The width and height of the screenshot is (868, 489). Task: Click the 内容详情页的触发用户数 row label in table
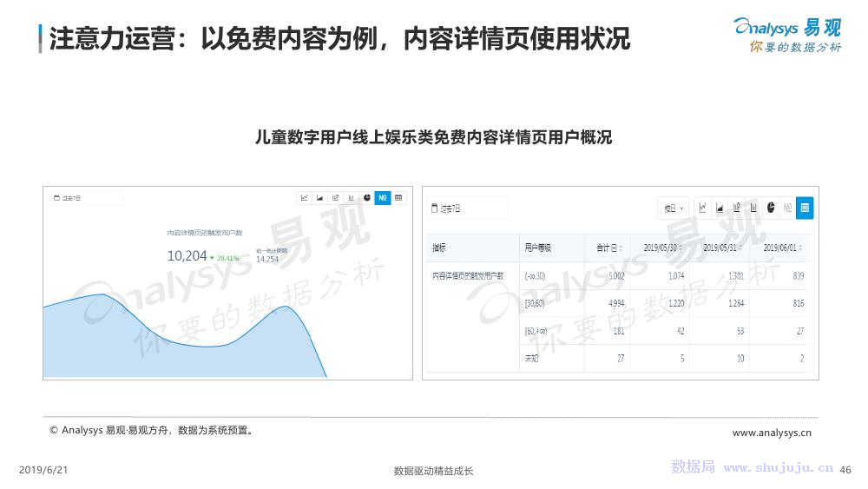[469, 276]
